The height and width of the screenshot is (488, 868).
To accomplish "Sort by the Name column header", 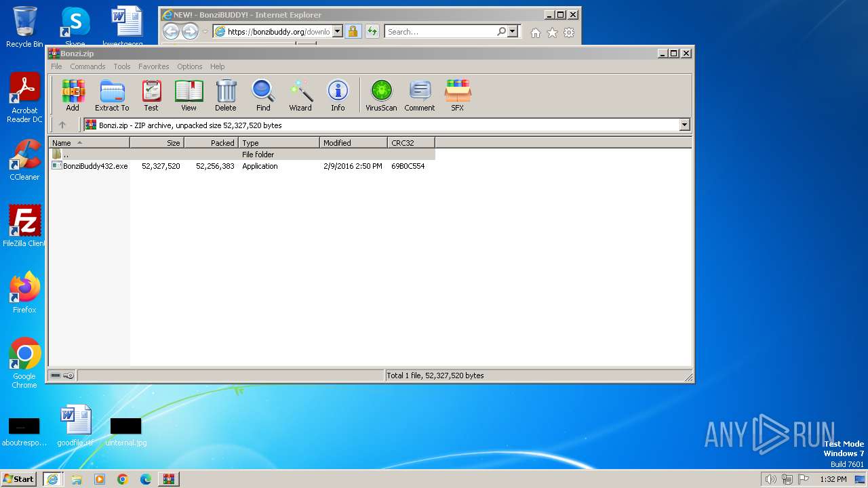I will pyautogui.click(x=89, y=143).
